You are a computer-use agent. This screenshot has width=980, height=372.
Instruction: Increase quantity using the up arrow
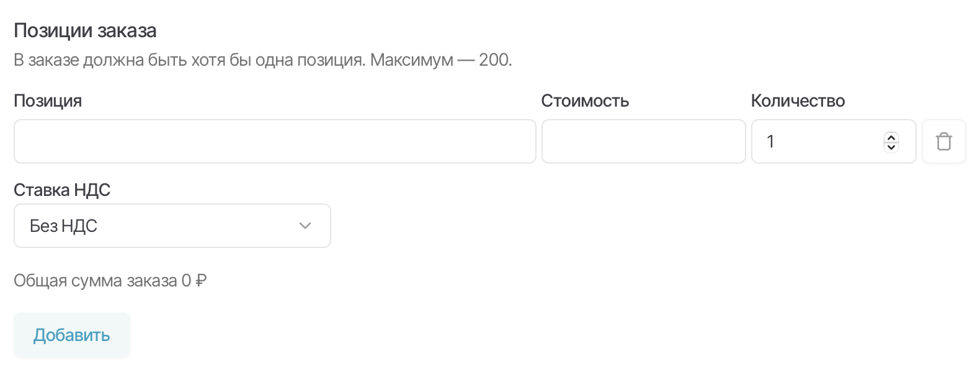tap(891, 137)
